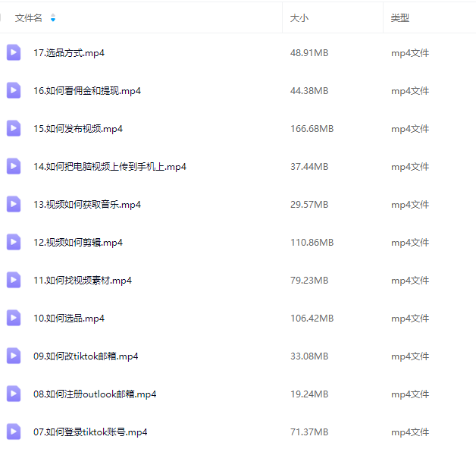Click mp4文件 type in 10.如何选品 row

pyautogui.click(x=410, y=319)
